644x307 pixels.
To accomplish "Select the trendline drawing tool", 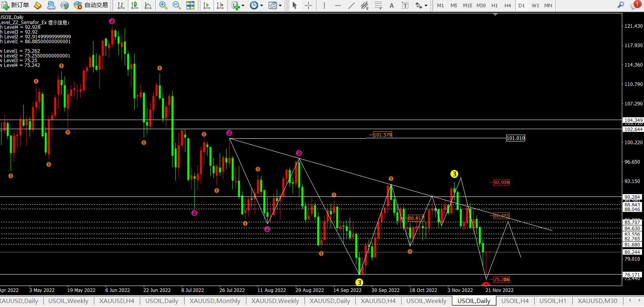I will [x=351, y=5].
